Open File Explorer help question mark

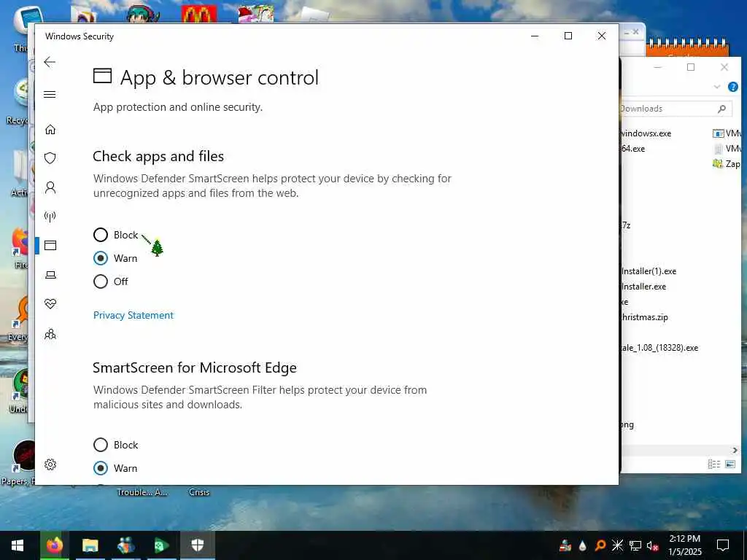coord(732,87)
